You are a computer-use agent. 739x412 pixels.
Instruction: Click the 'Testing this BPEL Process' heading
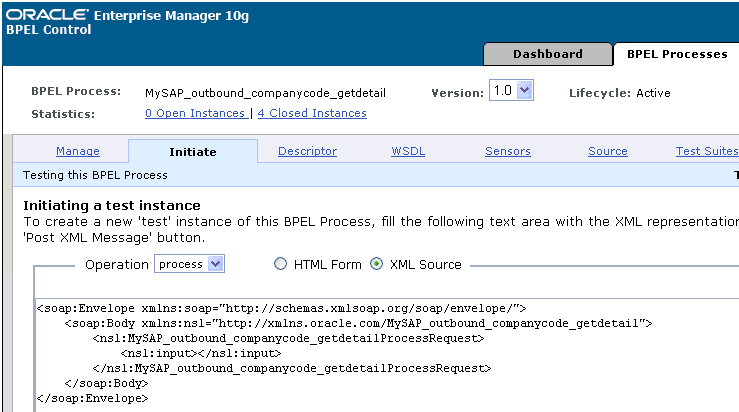pos(95,175)
